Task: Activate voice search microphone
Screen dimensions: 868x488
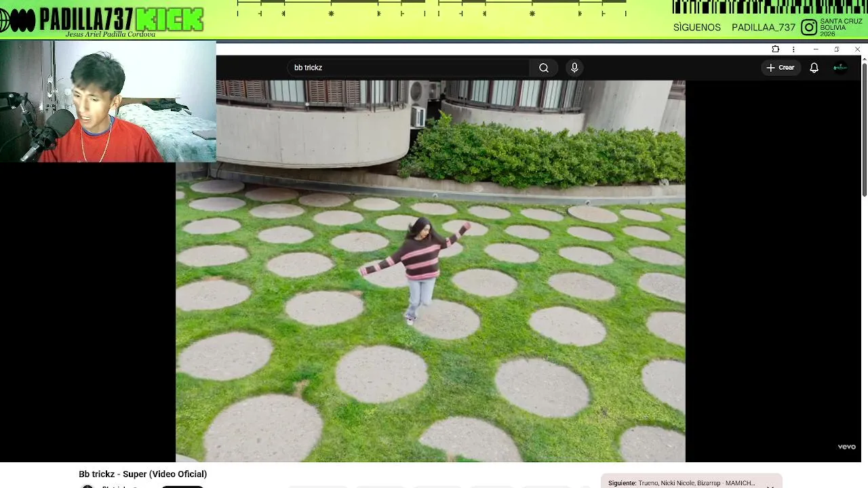Action: tap(574, 68)
